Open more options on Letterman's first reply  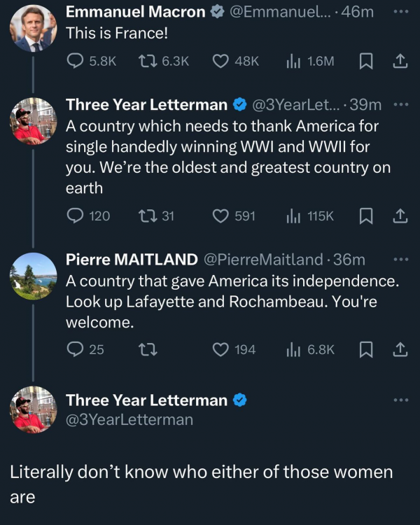coord(400,104)
